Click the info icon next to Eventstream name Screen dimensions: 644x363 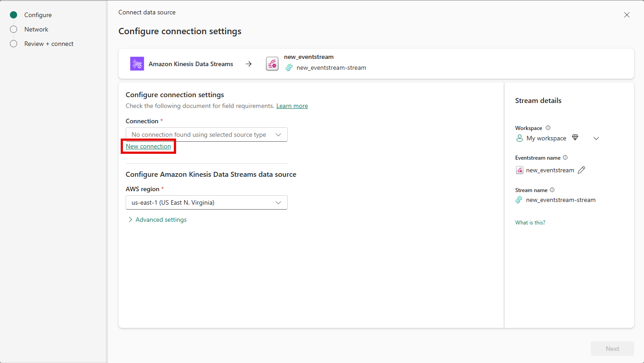tap(565, 158)
